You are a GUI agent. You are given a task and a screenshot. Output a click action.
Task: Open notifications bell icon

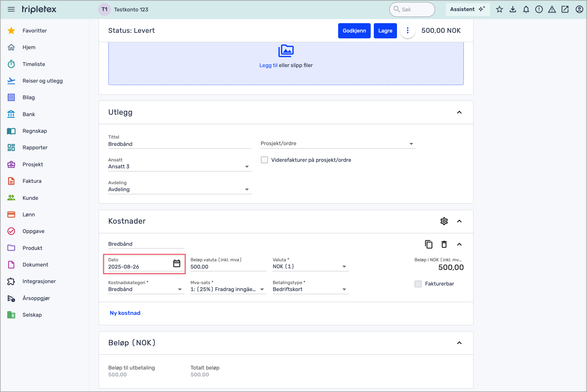click(x=526, y=9)
